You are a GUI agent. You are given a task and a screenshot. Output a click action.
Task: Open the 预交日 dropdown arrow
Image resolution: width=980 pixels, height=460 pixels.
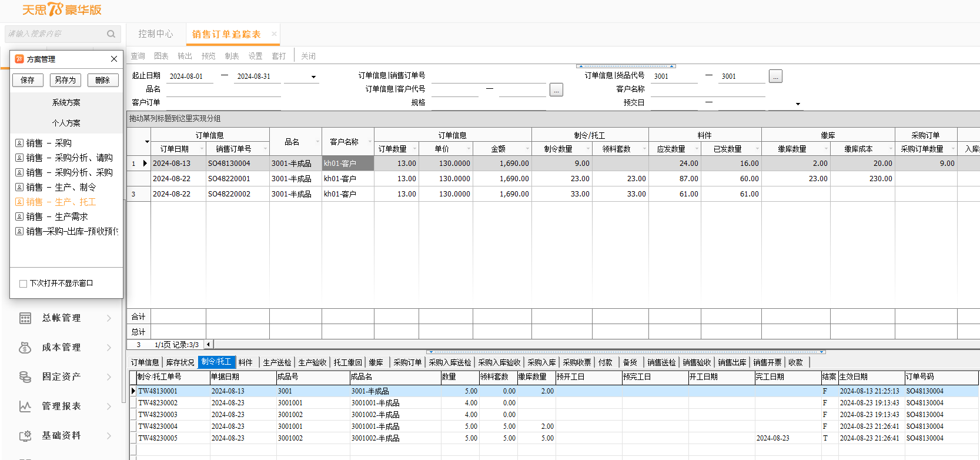point(798,104)
